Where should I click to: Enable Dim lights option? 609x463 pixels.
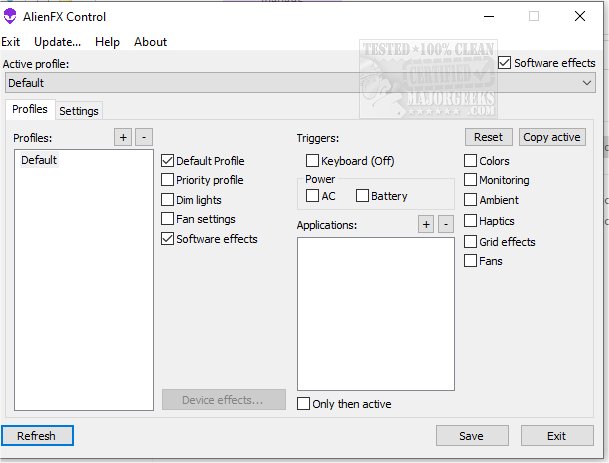pos(168,200)
